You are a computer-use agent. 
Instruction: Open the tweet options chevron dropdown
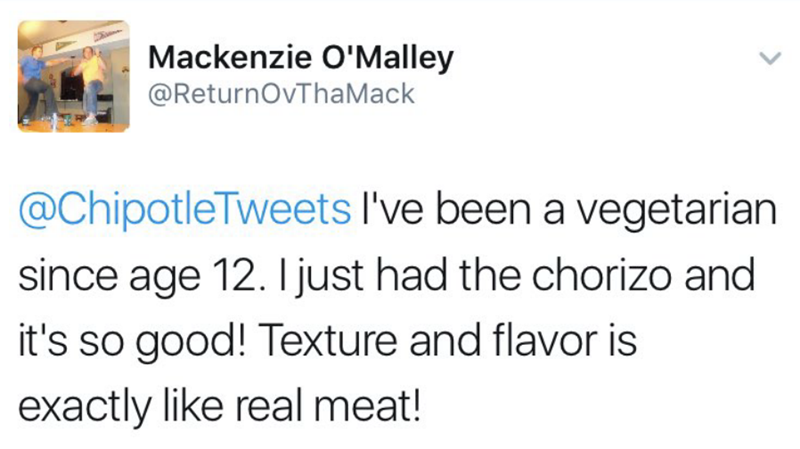coord(766,60)
